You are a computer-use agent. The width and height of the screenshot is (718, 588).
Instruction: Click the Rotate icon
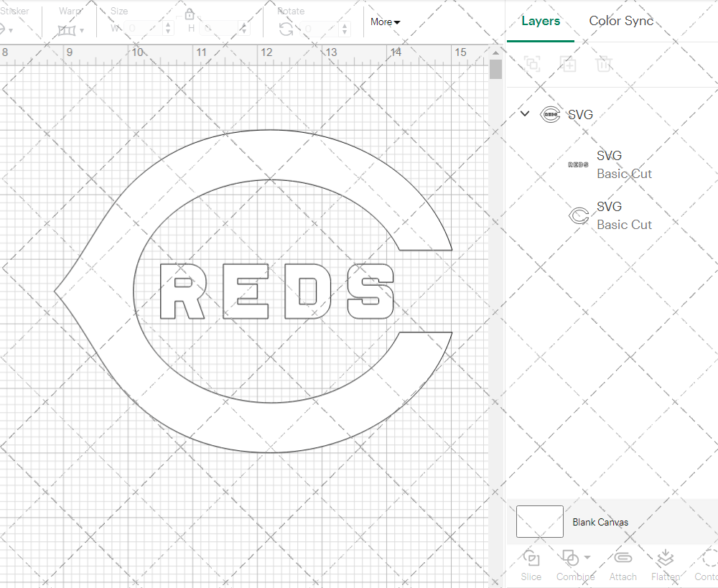pos(286,29)
